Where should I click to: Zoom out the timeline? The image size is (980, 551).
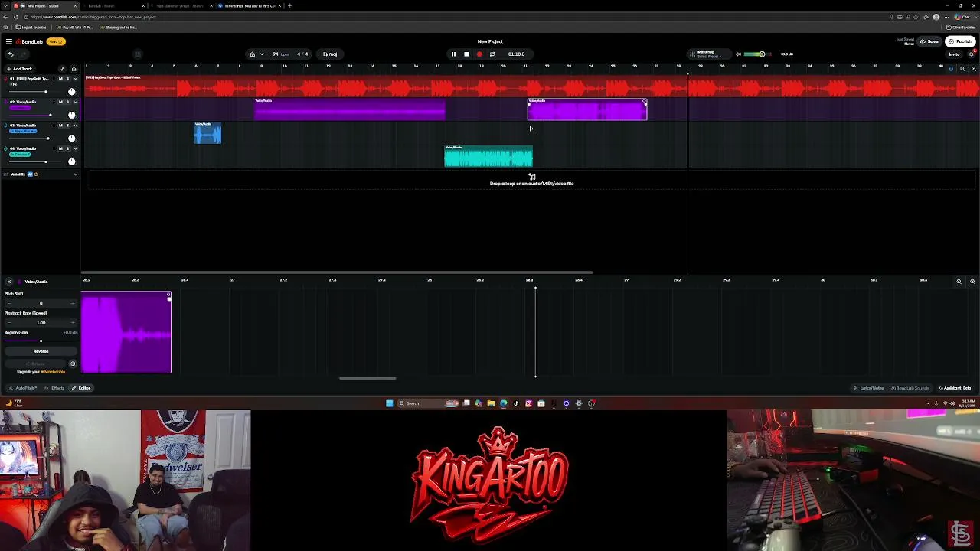click(962, 69)
